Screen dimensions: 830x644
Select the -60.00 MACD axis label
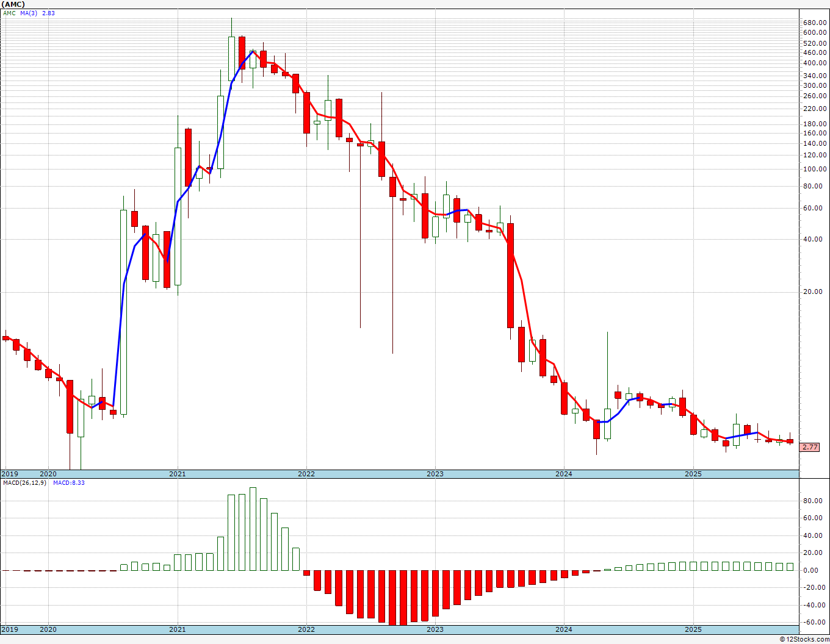(812, 623)
